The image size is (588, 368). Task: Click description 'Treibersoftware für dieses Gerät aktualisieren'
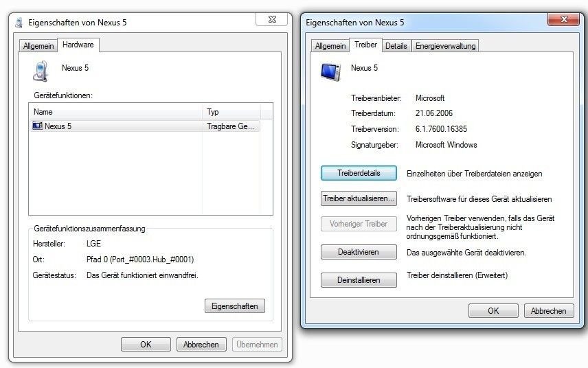[x=479, y=199]
